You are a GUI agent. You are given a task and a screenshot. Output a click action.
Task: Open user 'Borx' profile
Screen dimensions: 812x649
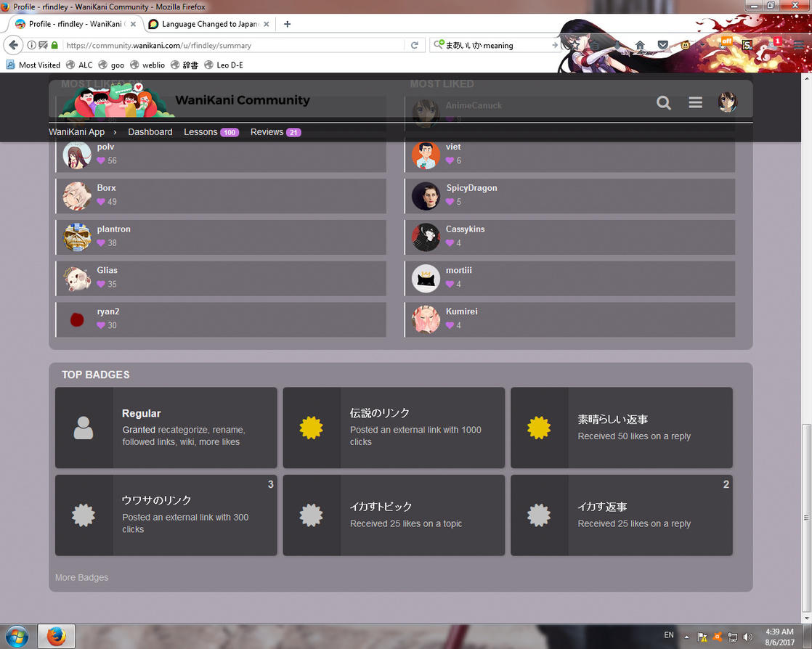(106, 188)
